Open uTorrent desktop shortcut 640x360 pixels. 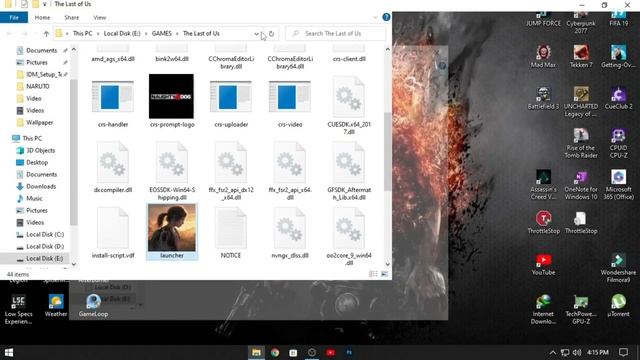coord(618,306)
